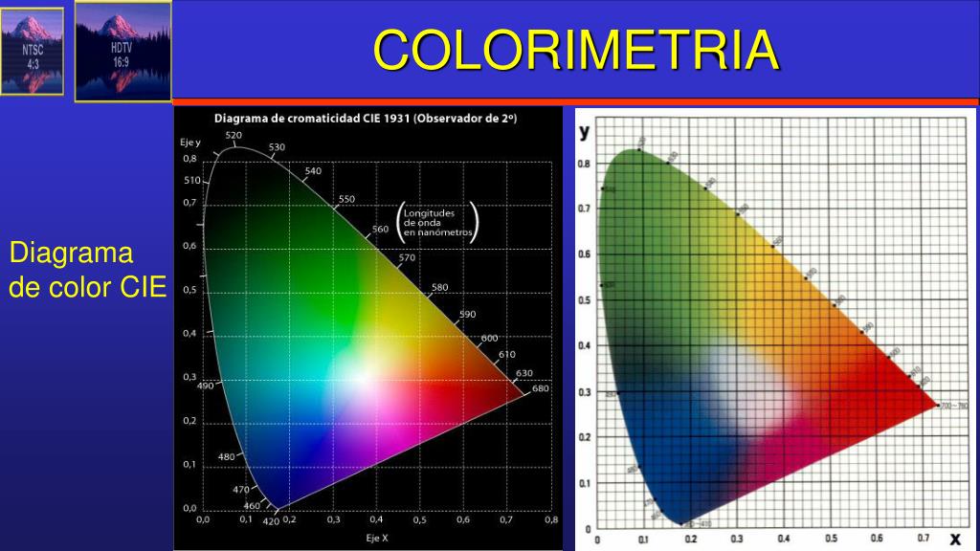Click the 510 wavelength label on left diagram
The image size is (980, 551).
[x=192, y=180]
